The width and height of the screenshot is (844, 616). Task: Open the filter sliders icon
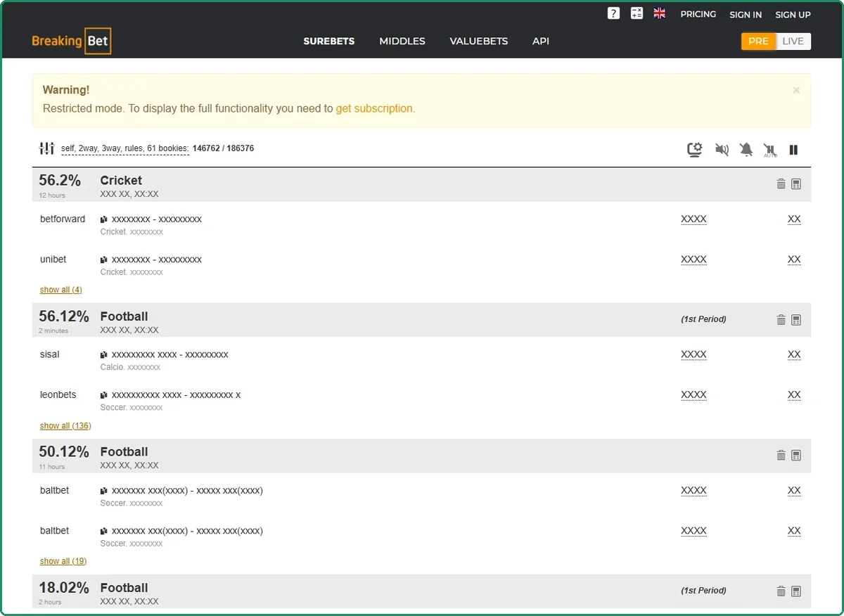coord(46,148)
